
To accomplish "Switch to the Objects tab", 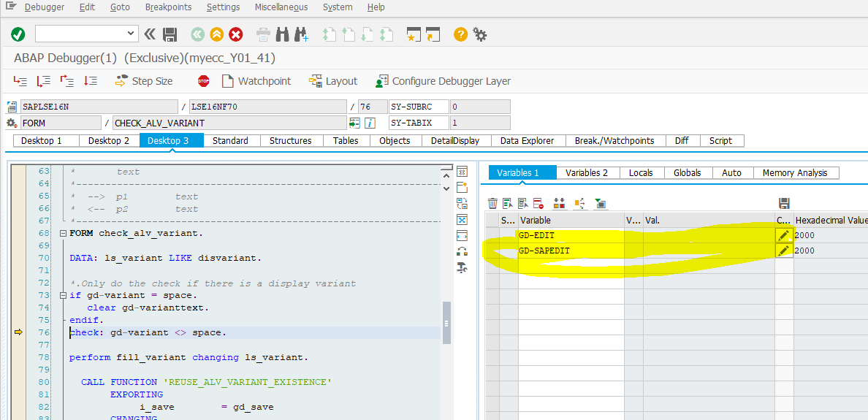I will pos(395,140).
